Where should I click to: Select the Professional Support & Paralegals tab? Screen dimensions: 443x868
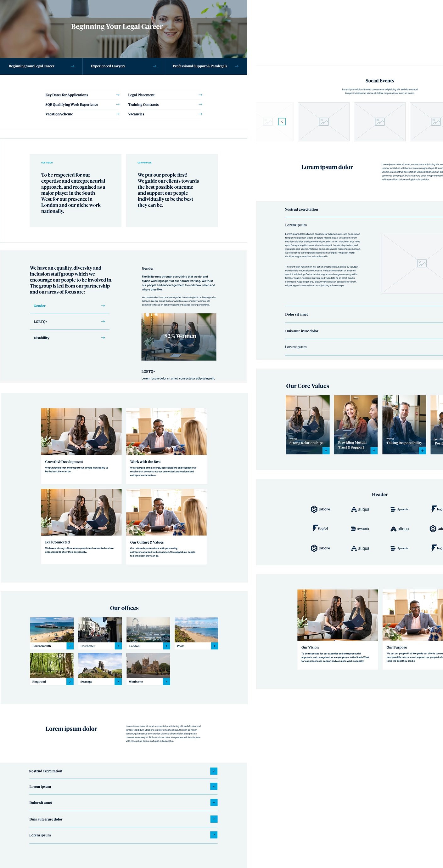point(206,66)
